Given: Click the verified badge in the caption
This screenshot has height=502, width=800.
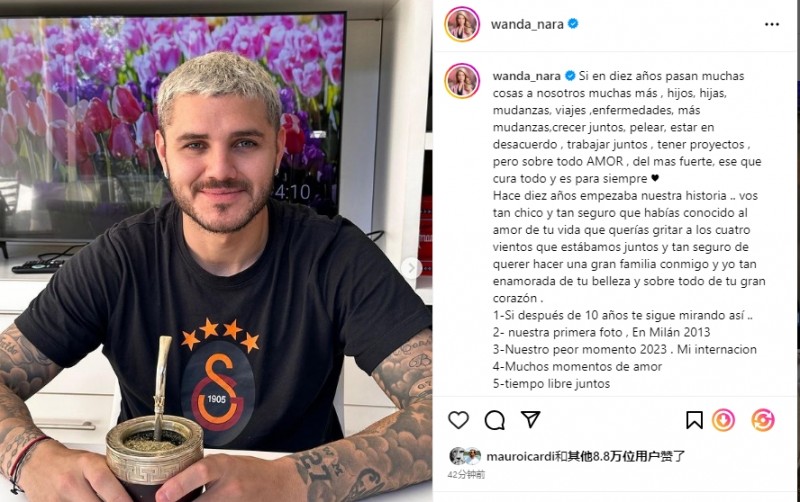Looking at the screenshot, I should (570, 76).
